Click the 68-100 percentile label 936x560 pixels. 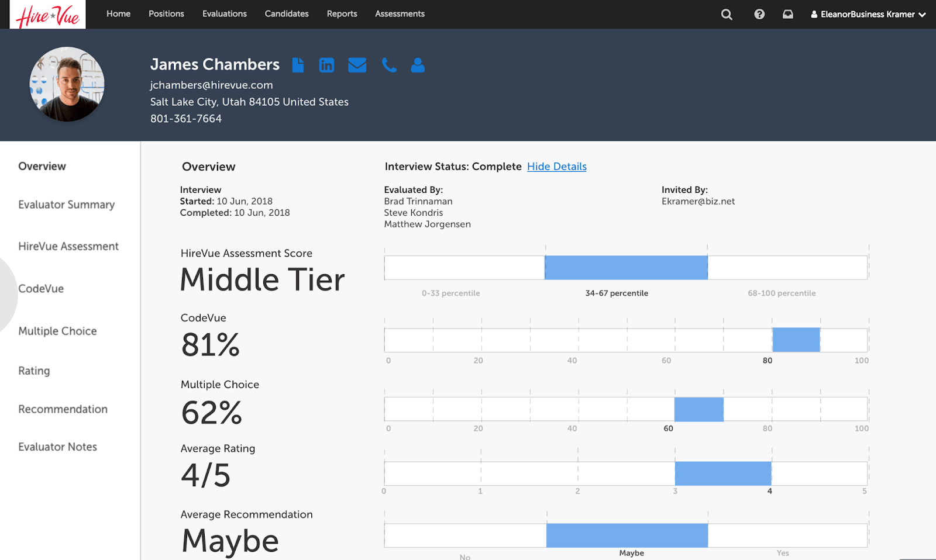[x=782, y=293]
